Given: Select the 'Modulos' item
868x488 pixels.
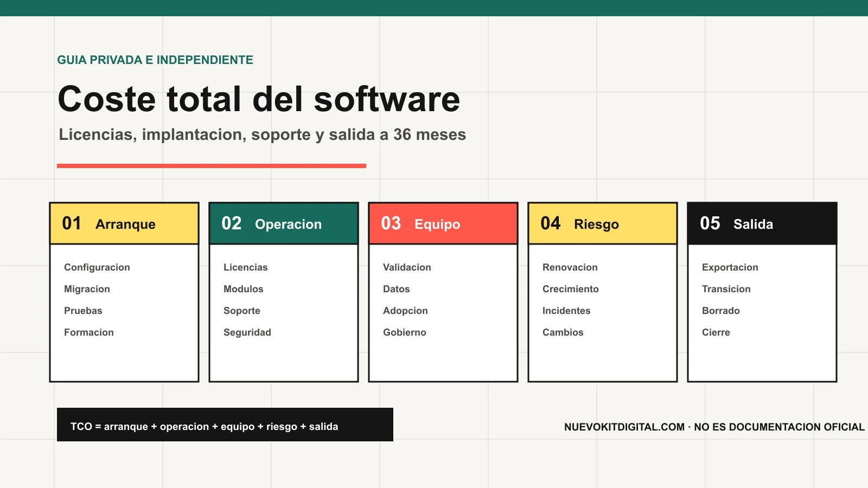Looking at the screenshot, I should (x=244, y=289).
